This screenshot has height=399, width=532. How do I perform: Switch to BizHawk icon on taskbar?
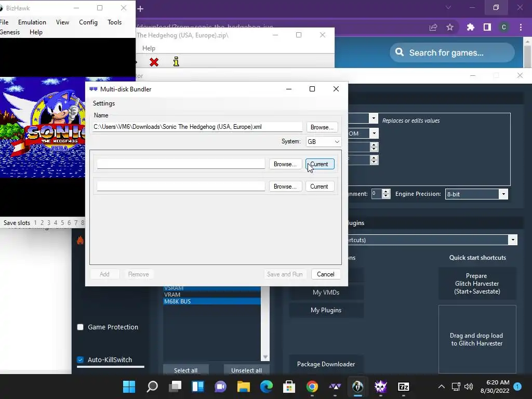pos(357,387)
